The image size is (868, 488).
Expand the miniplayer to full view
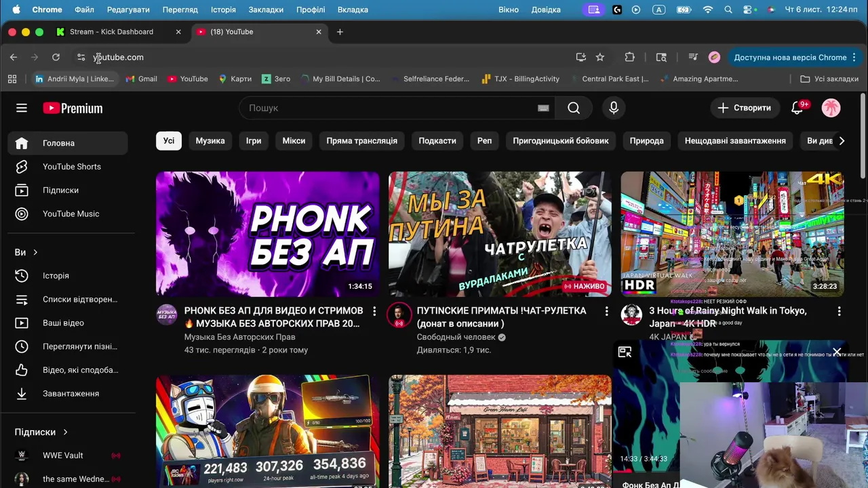point(625,352)
